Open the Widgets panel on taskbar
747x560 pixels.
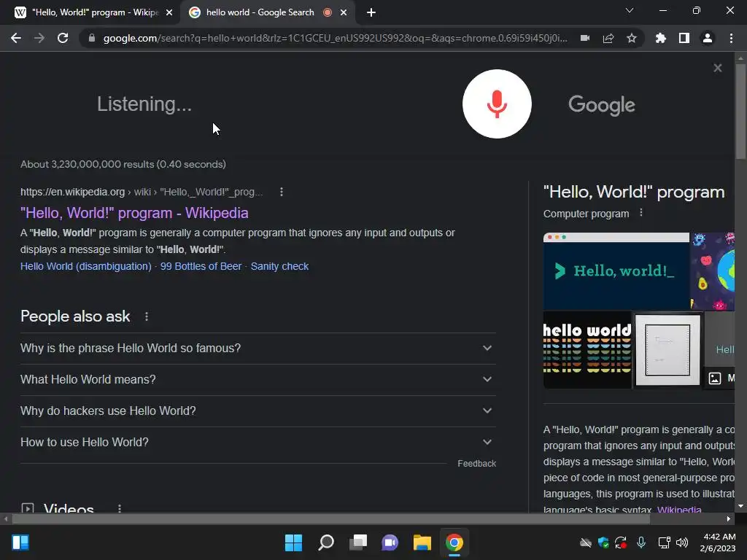[20, 542]
